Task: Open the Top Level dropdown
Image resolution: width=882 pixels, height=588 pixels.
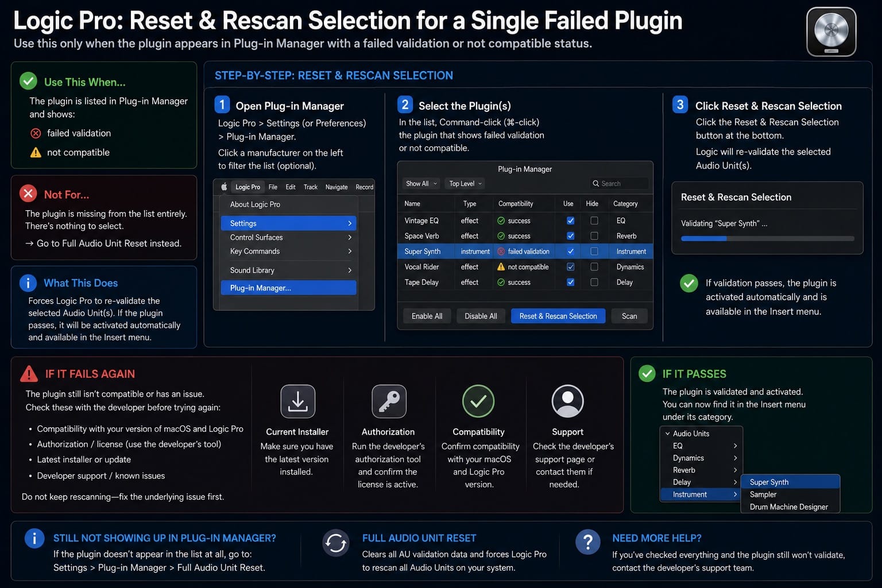Action: pyautogui.click(x=465, y=184)
